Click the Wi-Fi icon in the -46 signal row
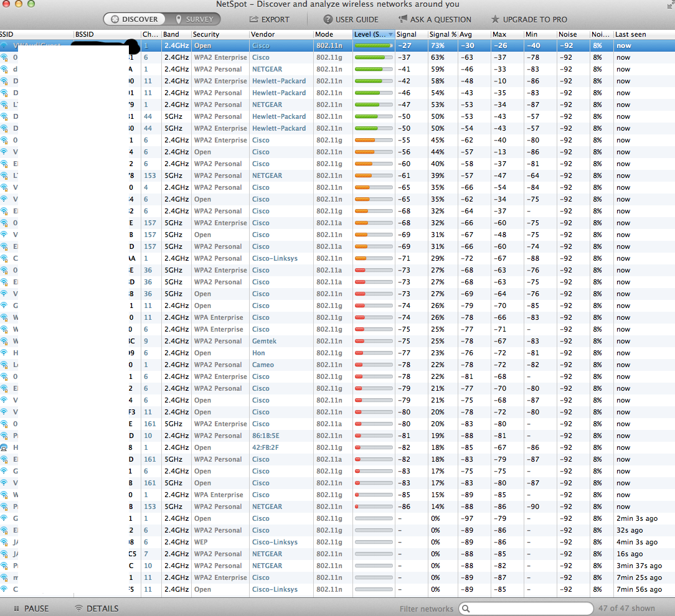This screenshot has width=675, height=616. tap(4, 93)
